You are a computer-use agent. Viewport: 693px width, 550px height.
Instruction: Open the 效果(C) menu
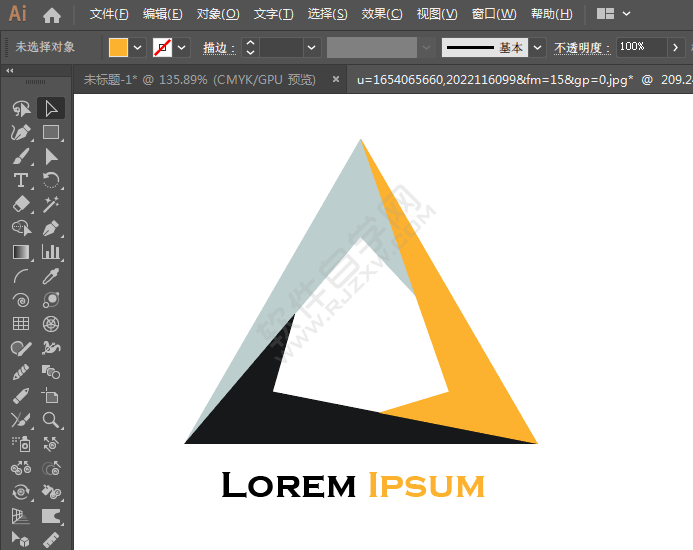click(x=381, y=14)
